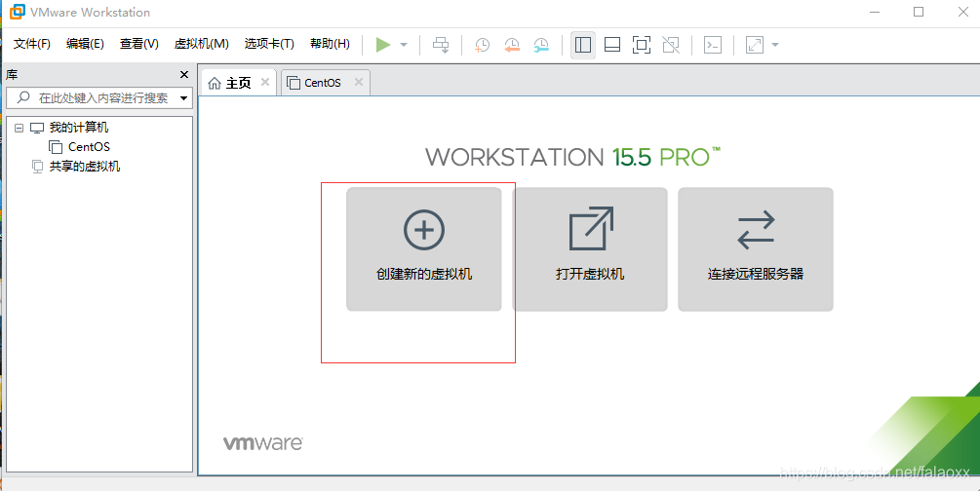
Task: Open the stretch display dropdown arrow
Action: [x=775, y=45]
